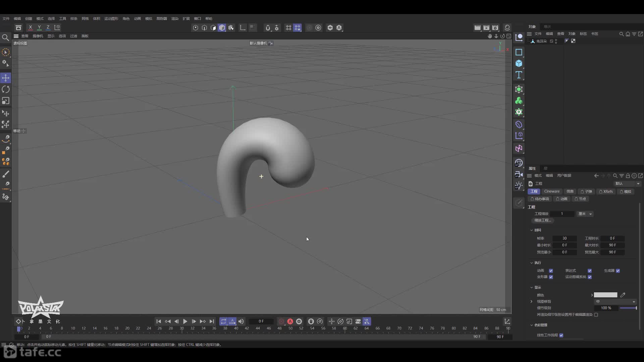Image resolution: width=644 pixels, height=362 pixels.
Task: Open the 默认 layout dropdown
Action: 628,184
